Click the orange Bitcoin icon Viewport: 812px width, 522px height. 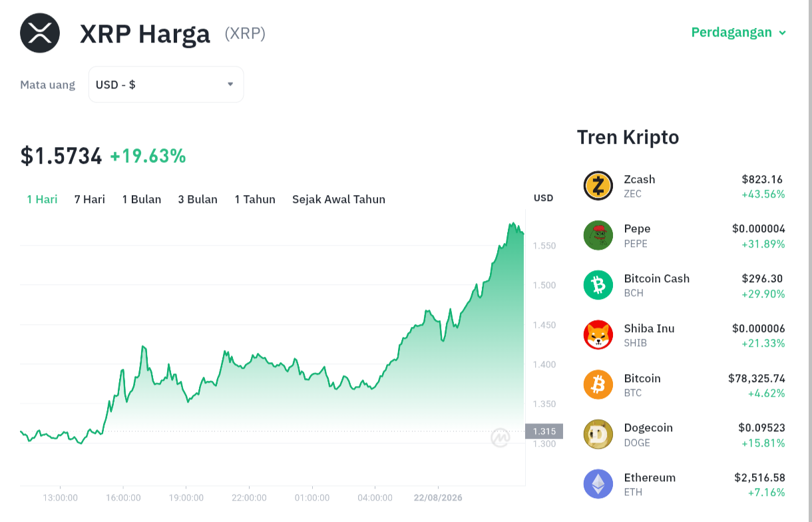598,385
